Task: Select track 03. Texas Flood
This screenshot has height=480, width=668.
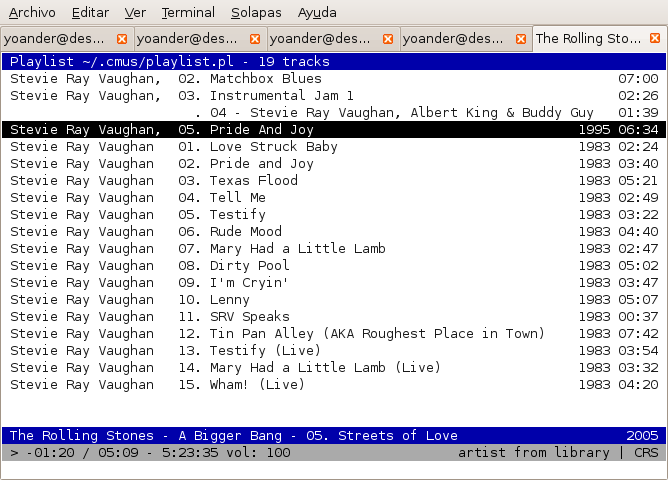Action: tap(334, 181)
